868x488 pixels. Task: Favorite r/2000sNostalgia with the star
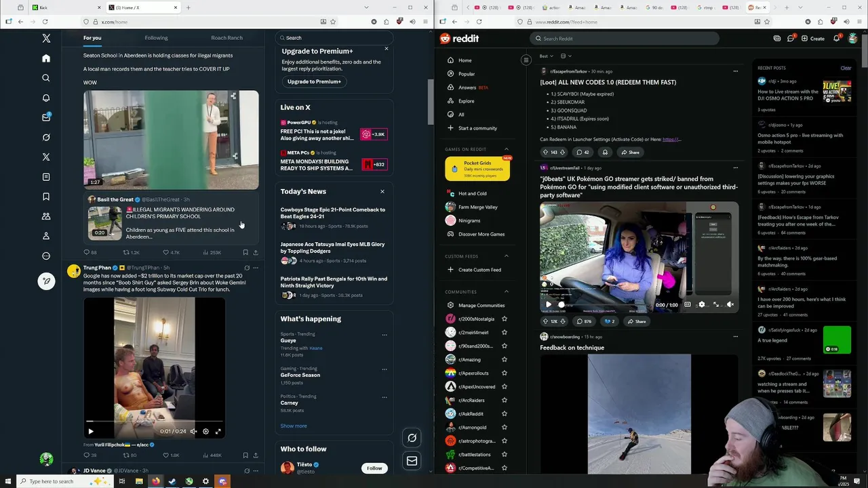[504, 319]
